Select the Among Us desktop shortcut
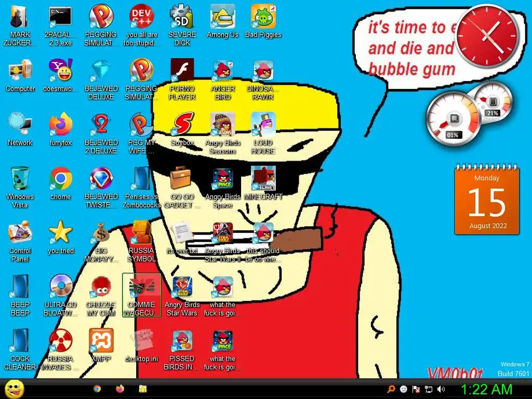The image size is (532, 399). pos(222,21)
